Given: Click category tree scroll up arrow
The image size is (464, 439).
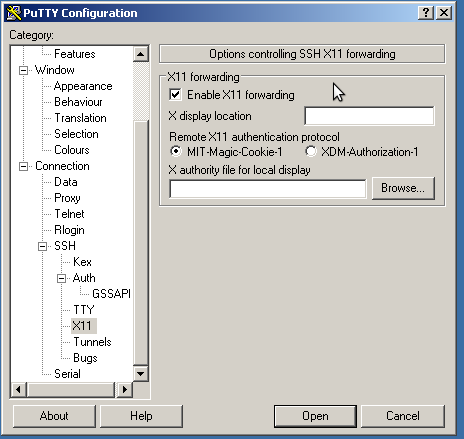Looking at the screenshot, I should (x=141, y=54).
